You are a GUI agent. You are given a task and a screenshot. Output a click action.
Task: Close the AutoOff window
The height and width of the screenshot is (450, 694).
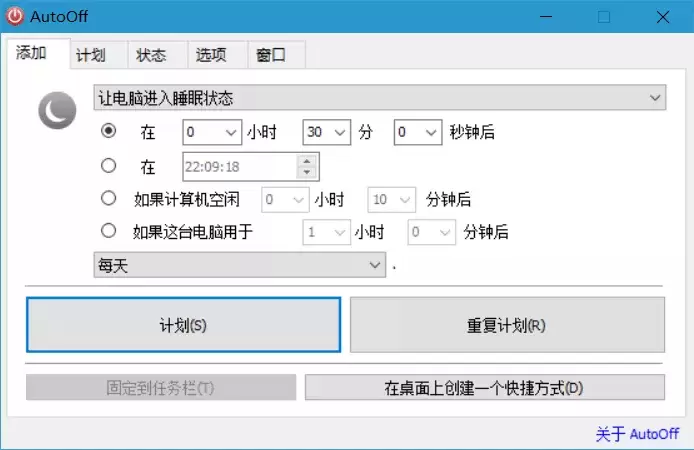tap(663, 17)
